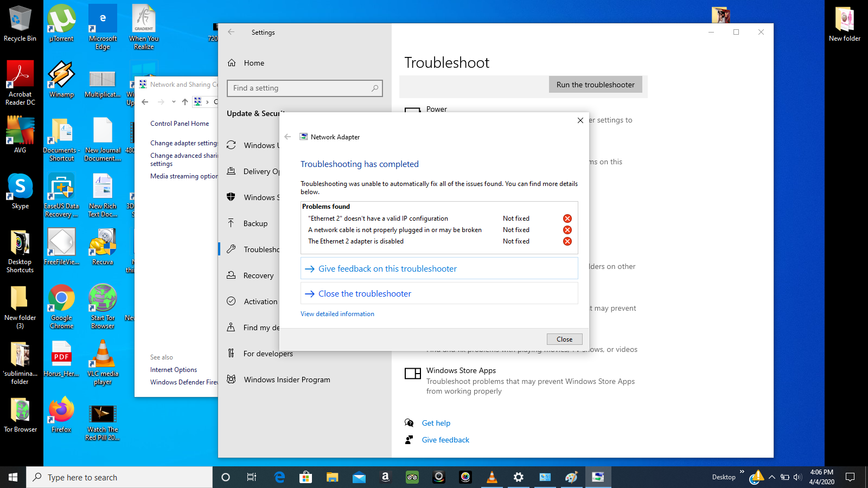868x488 pixels.
Task: Open Control Panel Home link
Action: [180, 124]
